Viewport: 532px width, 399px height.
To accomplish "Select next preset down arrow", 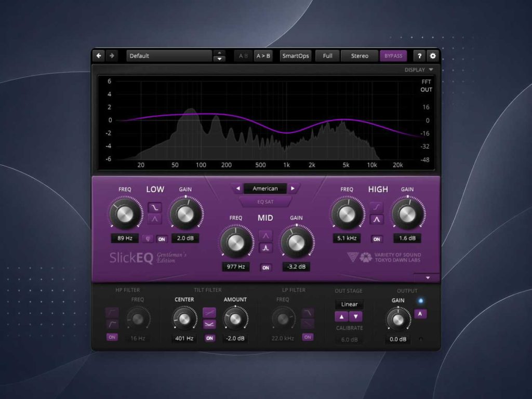I will pos(219,59).
